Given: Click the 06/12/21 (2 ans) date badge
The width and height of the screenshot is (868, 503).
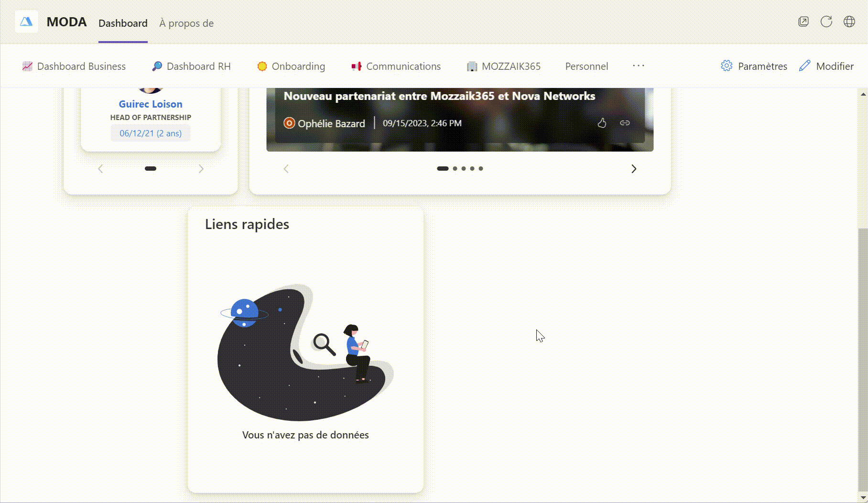Looking at the screenshot, I should 151,133.
